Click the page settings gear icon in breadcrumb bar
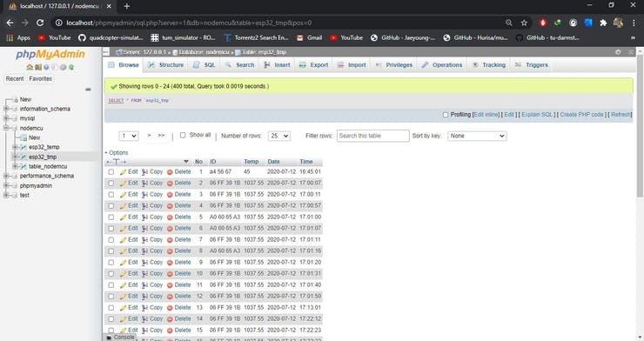Viewport: 644px width, 341px height. click(x=618, y=52)
